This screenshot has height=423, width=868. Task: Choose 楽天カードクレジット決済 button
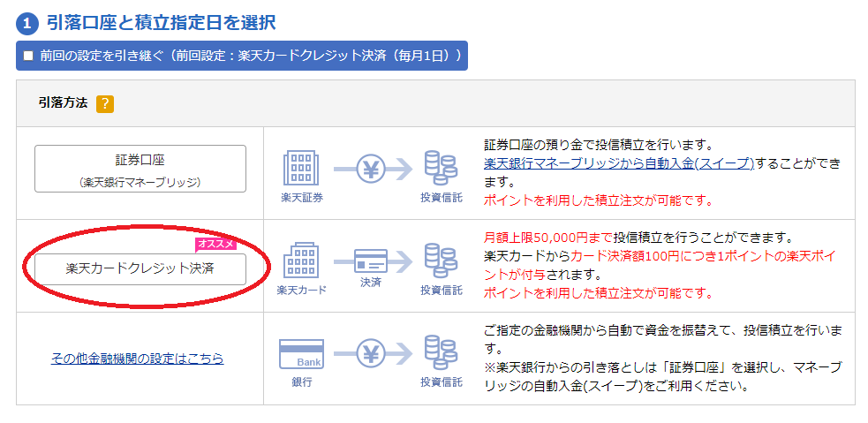[x=140, y=269]
